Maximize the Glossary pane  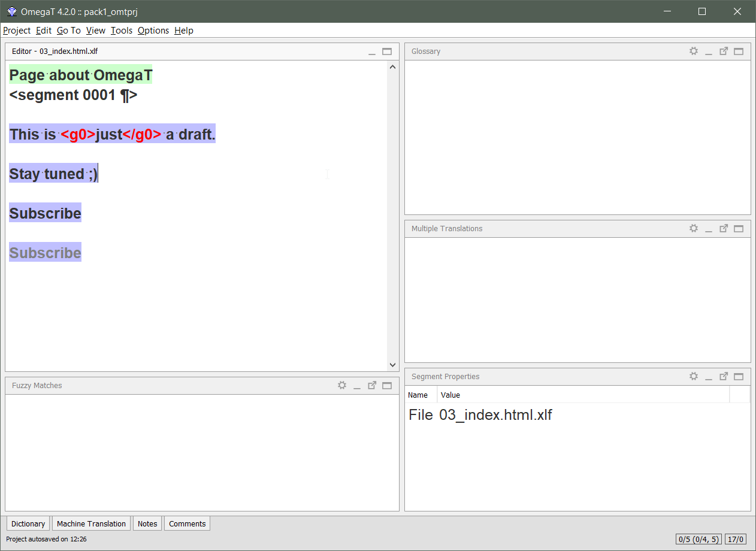pyautogui.click(x=739, y=52)
